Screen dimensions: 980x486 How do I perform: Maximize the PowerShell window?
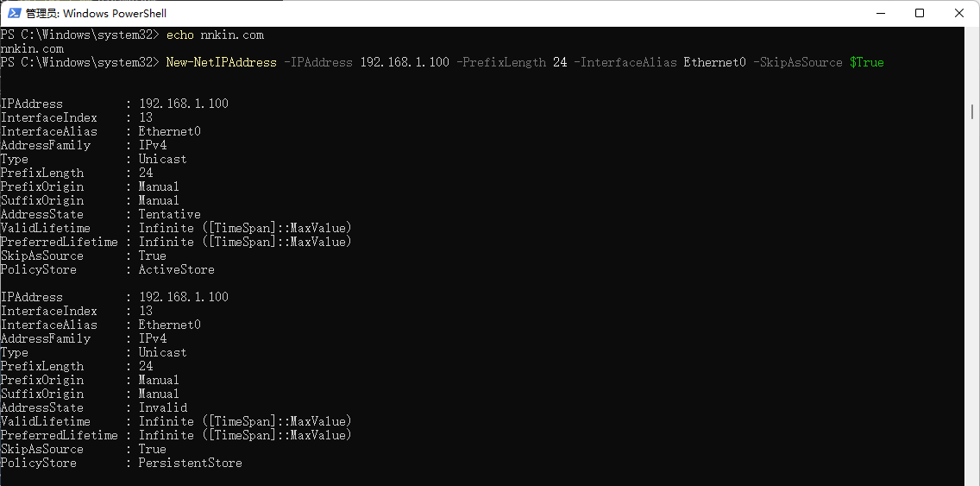pyautogui.click(x=920, y=13)
